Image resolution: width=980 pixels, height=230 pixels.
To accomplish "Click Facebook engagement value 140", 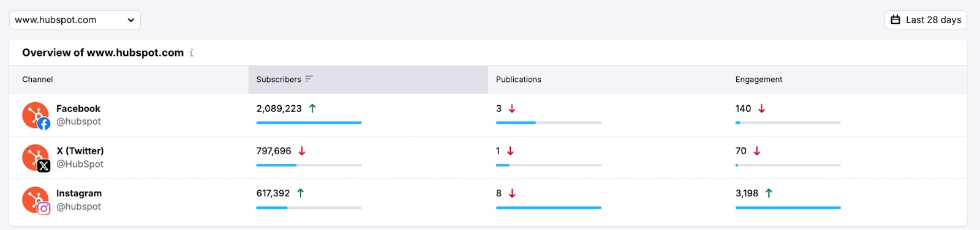I will pos(743,108).
